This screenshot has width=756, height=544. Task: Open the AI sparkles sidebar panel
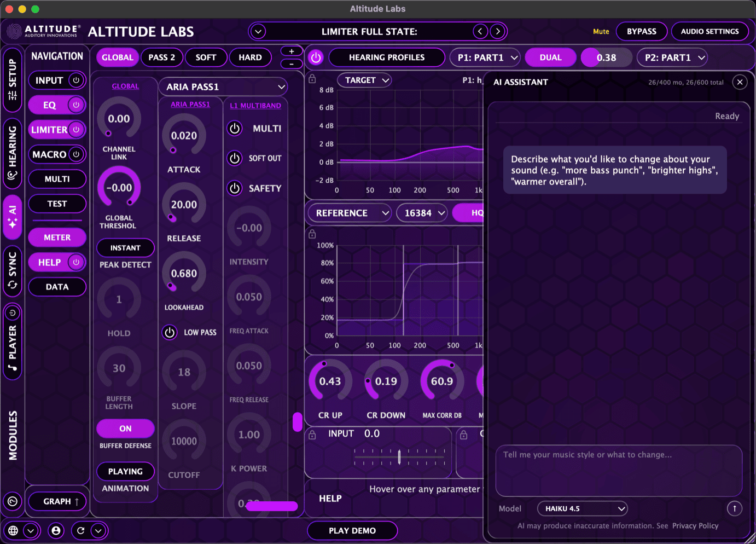[12, 218]
